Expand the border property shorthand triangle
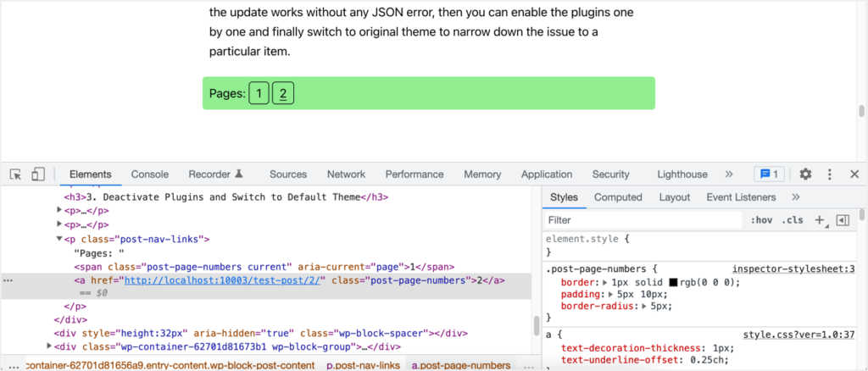Screen dimensions: 868x371 click(604, 283)
